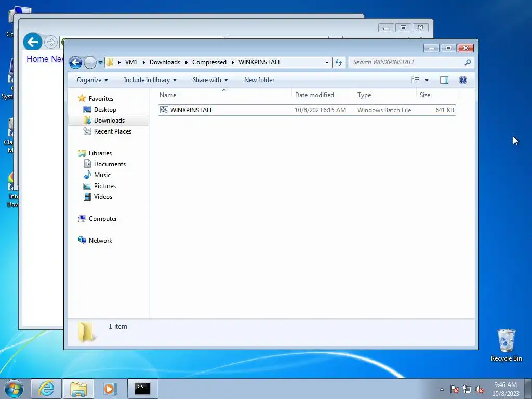Click the search magnifier icon

468,62
